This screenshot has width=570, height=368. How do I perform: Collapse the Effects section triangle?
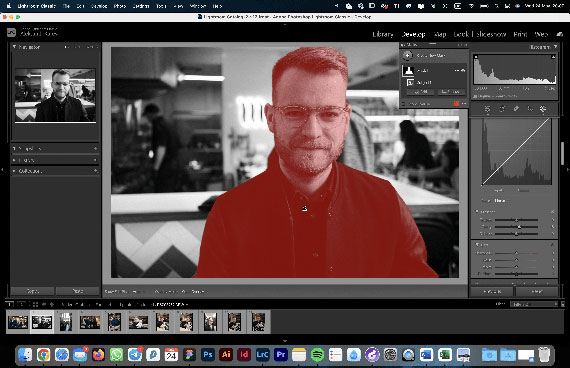pos(477,212)
